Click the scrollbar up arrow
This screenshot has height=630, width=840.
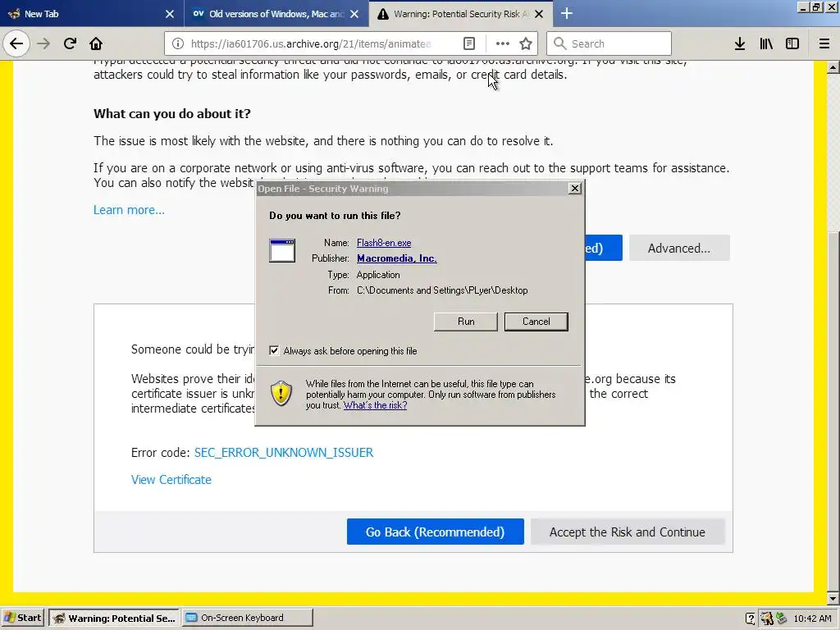pos(833,67)
